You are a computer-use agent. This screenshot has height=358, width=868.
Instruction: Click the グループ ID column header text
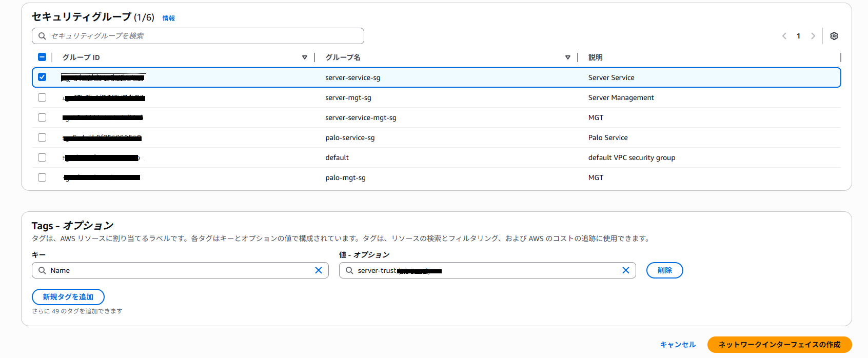81,57
